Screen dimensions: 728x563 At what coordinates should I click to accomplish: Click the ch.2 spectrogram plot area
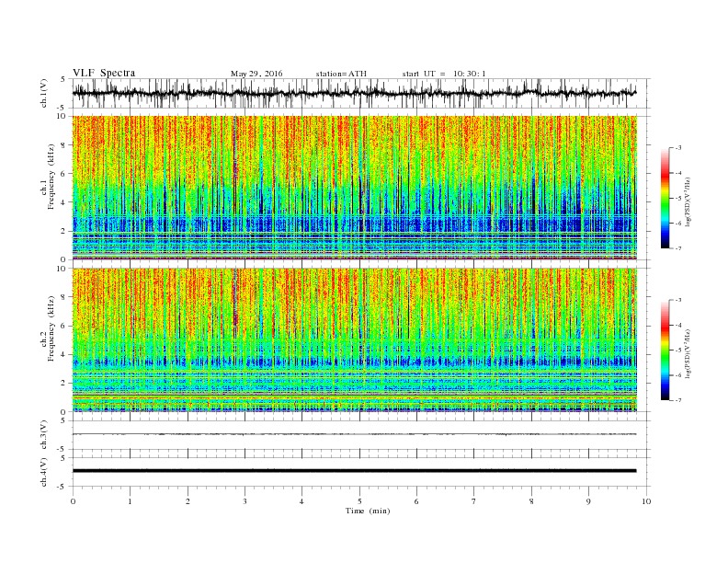pos(355,339)
